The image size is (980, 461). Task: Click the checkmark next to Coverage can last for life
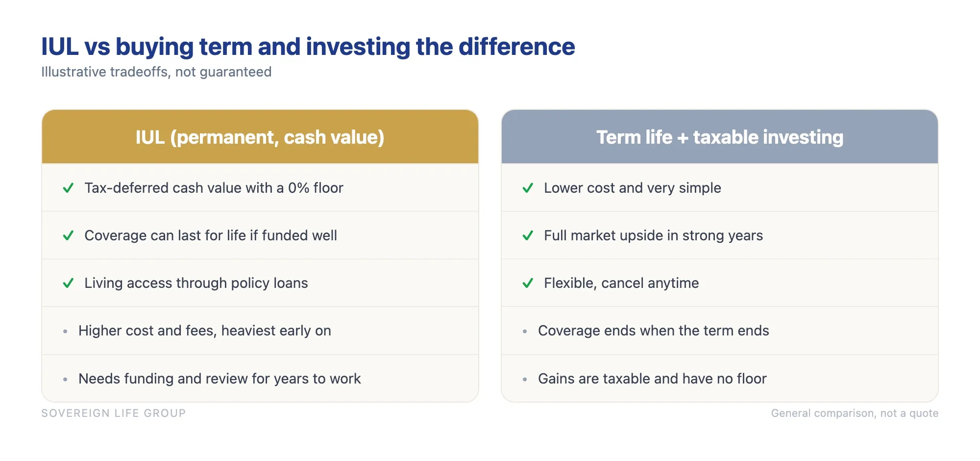(68, 235)
